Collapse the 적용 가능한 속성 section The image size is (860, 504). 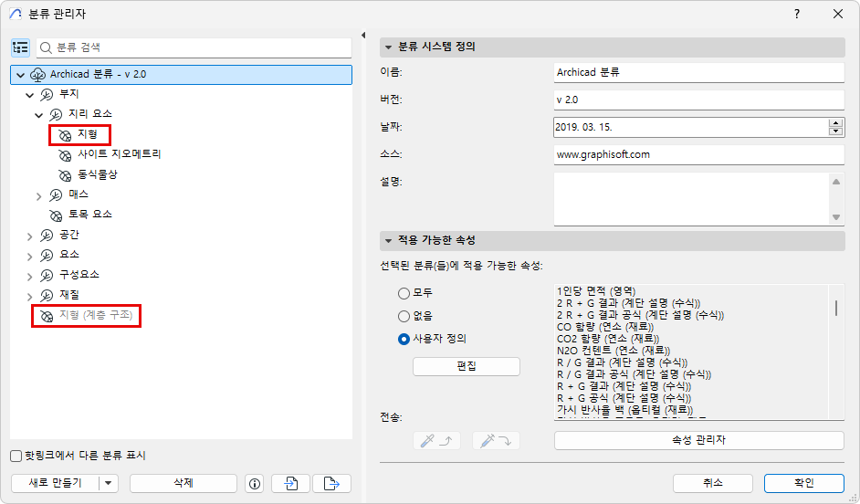388,241
